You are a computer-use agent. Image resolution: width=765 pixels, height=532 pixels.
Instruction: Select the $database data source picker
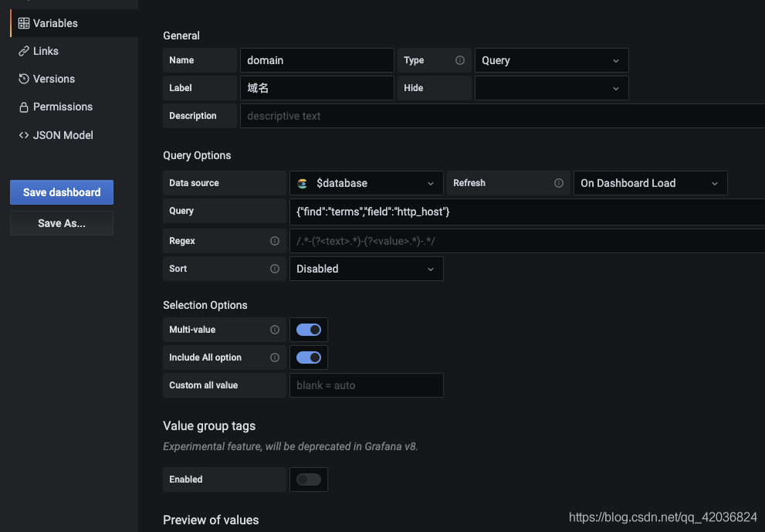tap(366, 183)
